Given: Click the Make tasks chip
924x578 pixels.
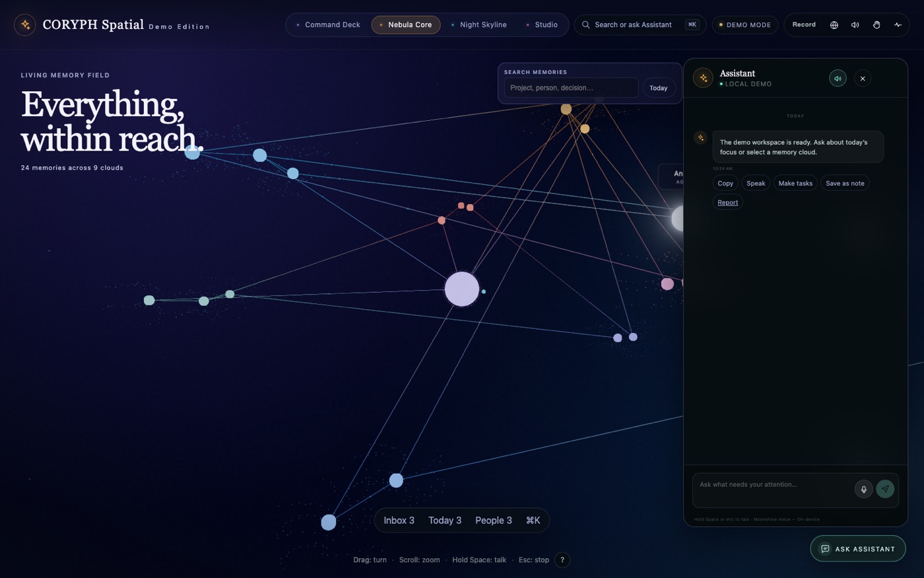Looking at the screenshot, I should pos(795,184).
